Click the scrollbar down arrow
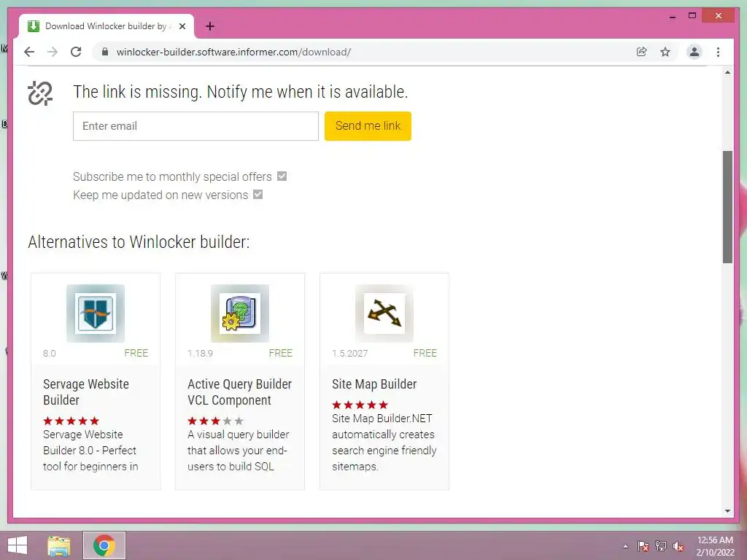The width and height of the screenshot is (747, 560). point(727,511)
